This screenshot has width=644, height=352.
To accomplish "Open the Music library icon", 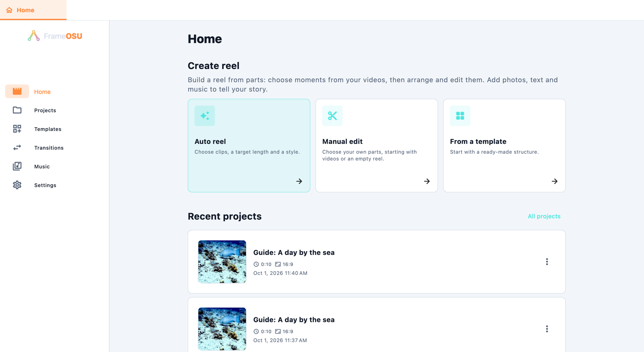I will coord(17,166).
